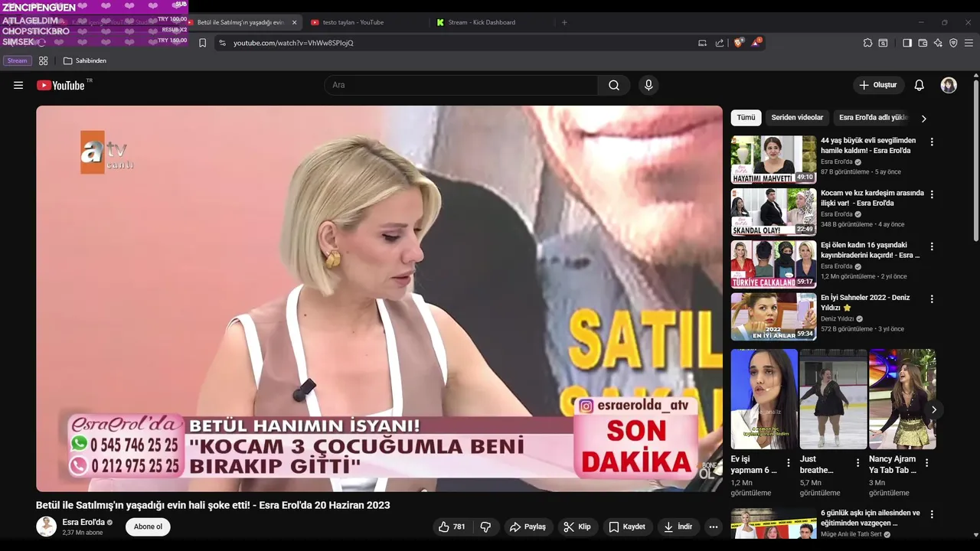Screen dimensions: 980x551
Task: Open the Esra Erol'da channel avatar
Action: click(x=47, y=527)
